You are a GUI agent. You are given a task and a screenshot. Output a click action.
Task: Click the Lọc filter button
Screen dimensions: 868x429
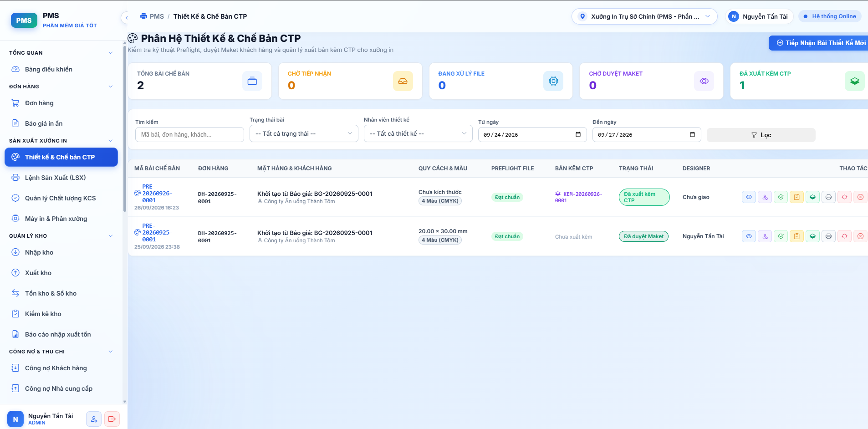tap(761, 135)
